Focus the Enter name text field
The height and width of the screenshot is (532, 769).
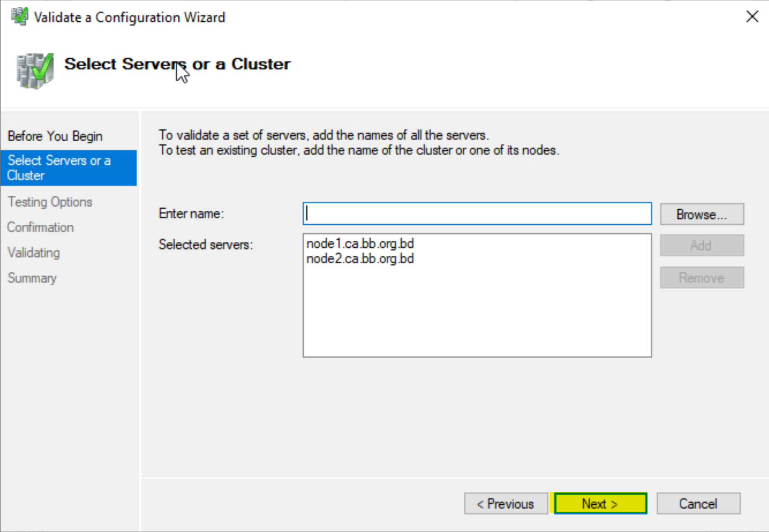click(x=477, y=214)
